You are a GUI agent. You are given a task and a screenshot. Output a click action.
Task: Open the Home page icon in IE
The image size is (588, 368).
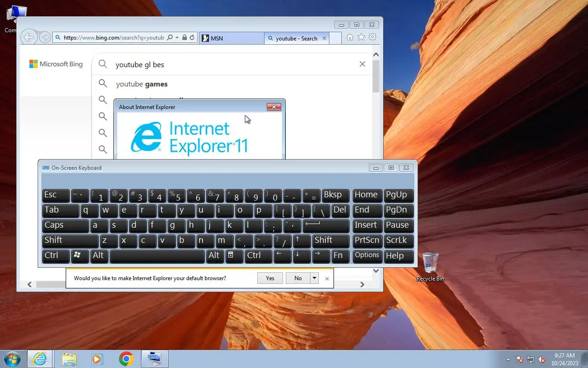pos(350,37)
